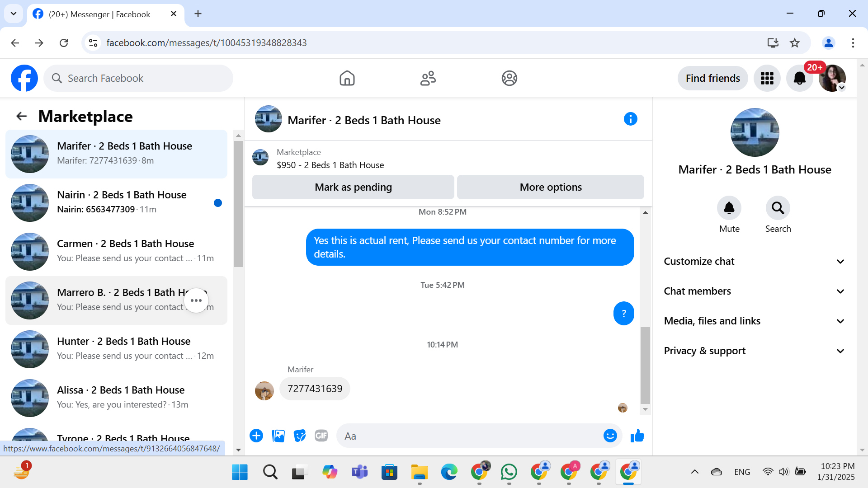The image size is (868, 488).
Task: Focus the Search Facebook field
Action: pyautogui.click(x=138, y=78)
